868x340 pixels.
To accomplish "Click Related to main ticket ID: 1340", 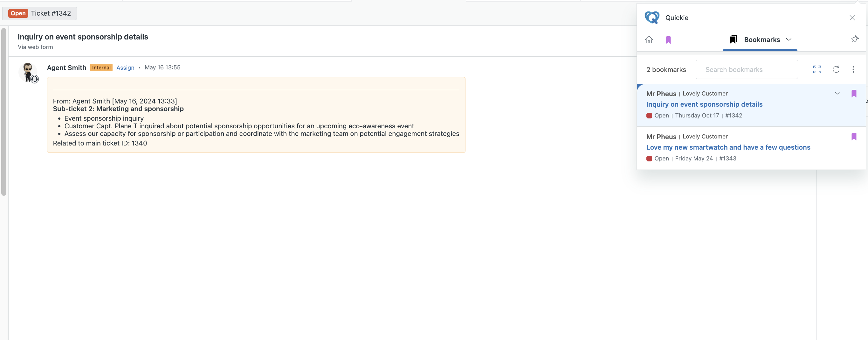I will click(x=100, y=143).
